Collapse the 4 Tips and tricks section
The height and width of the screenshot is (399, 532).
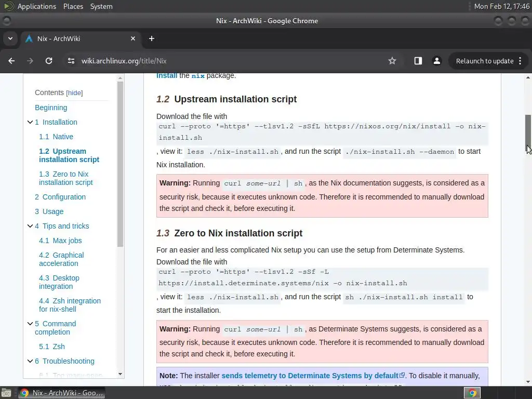30,226
